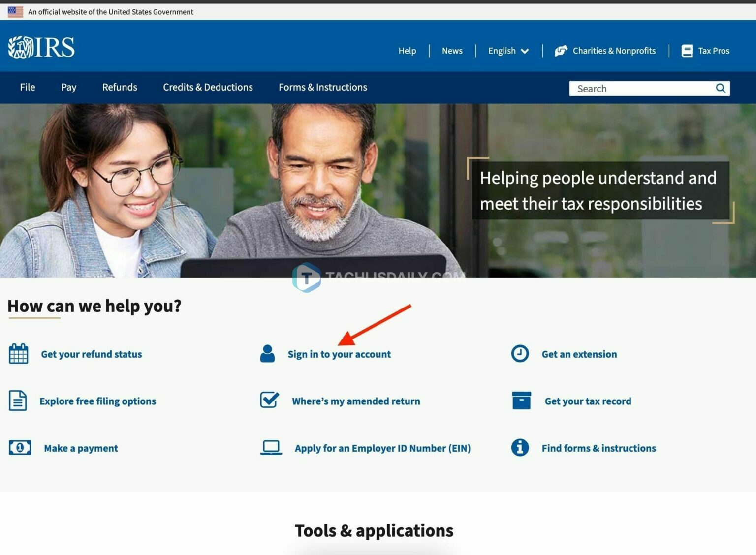Open the Charities & Nonprofits page
Viewport: 756px width, 555px height.
click(614, 51)
